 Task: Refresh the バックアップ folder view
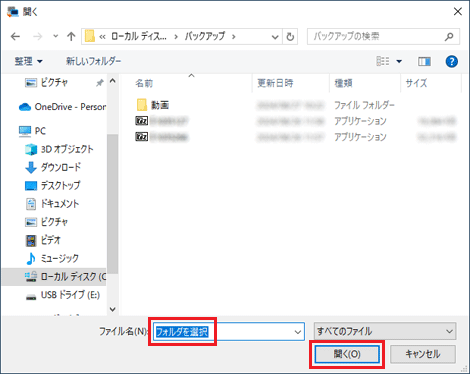click(290, 37)
